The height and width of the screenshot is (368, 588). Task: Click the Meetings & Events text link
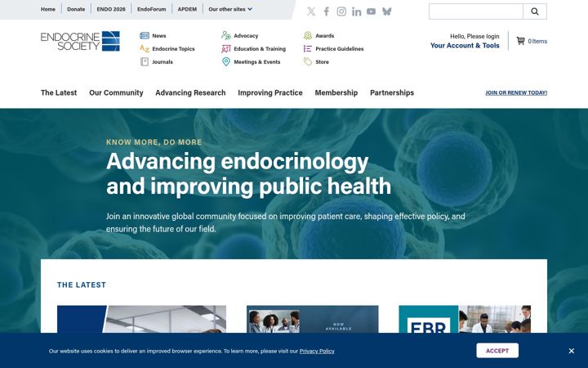[x=257, y=62]
